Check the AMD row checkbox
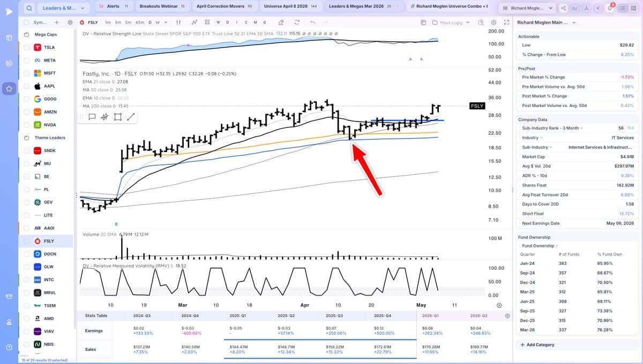Image resolution: width=643 pixels, height=364 pixels. click(26, 318)
